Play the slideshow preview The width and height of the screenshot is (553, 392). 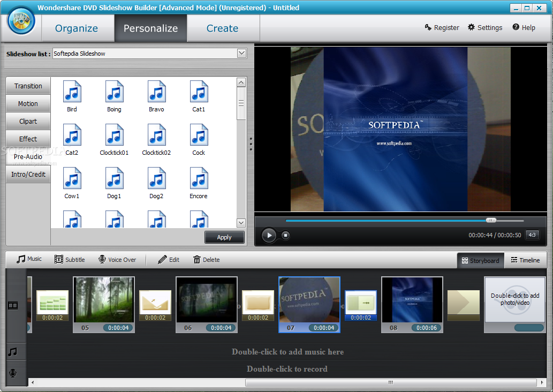click(x=269, y=235)
